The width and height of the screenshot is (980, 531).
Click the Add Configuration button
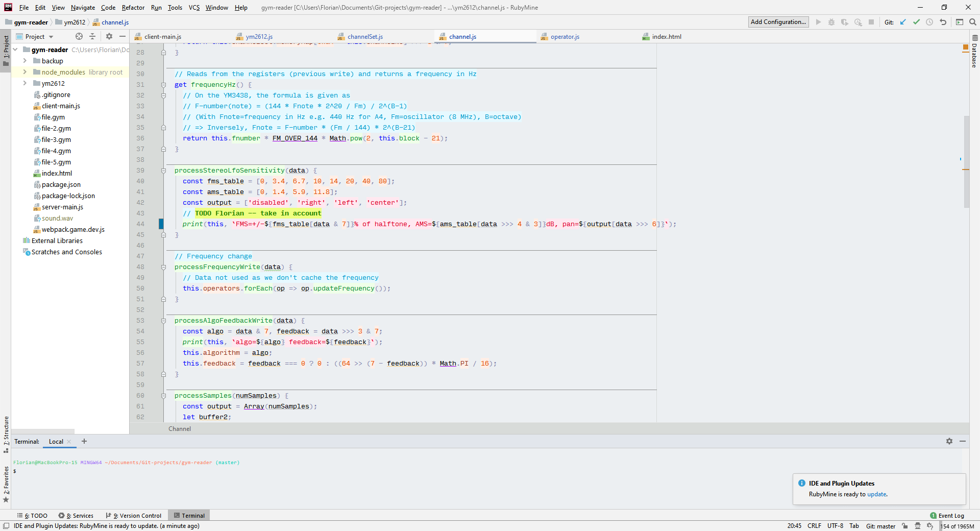click(778, 22)
